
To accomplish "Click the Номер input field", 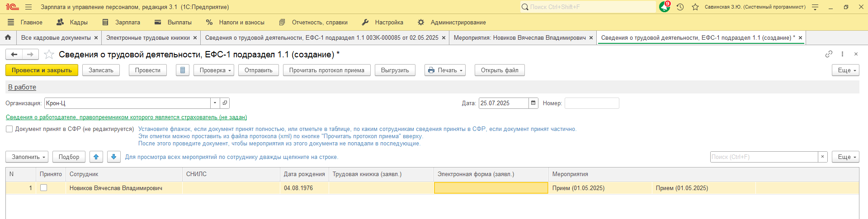I will [x=591, y=103].
